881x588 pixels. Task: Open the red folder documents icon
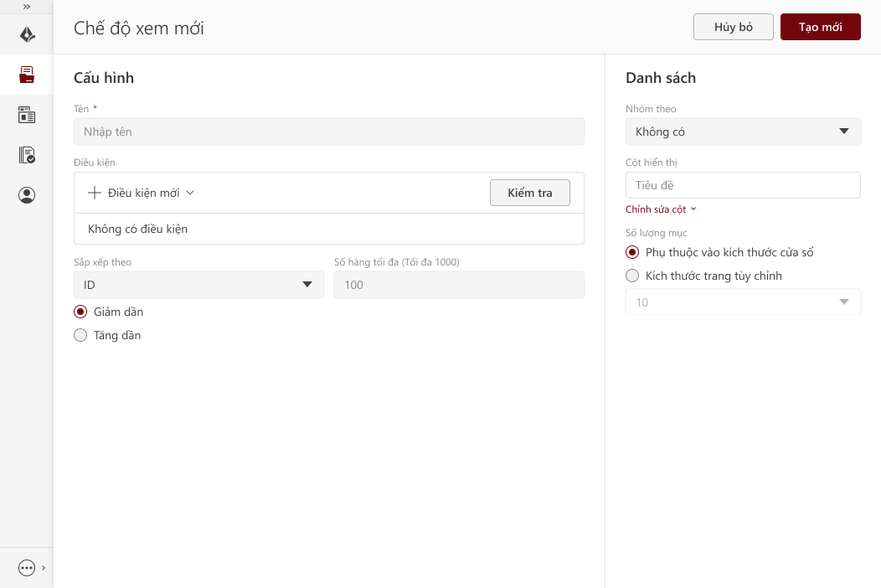(x=27, y=75)
